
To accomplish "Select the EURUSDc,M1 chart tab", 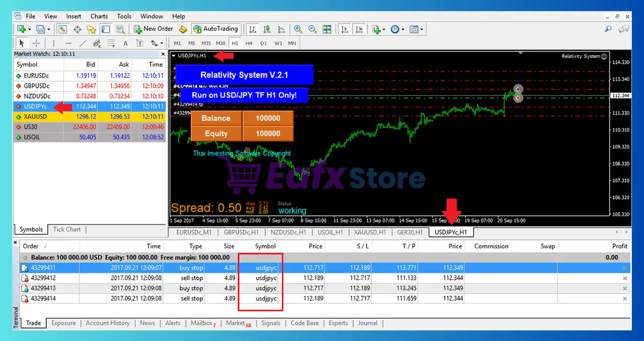I will click(x=193, y=232).
